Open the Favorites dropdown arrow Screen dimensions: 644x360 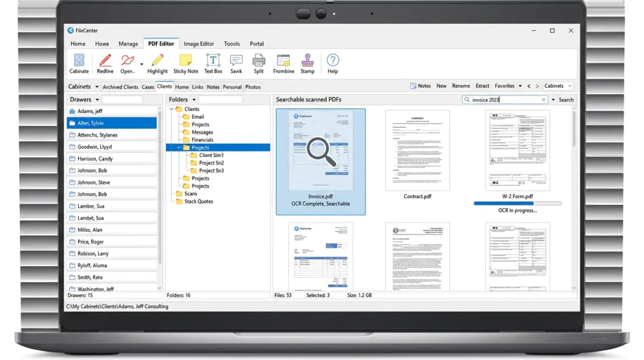tap(520, 86)
